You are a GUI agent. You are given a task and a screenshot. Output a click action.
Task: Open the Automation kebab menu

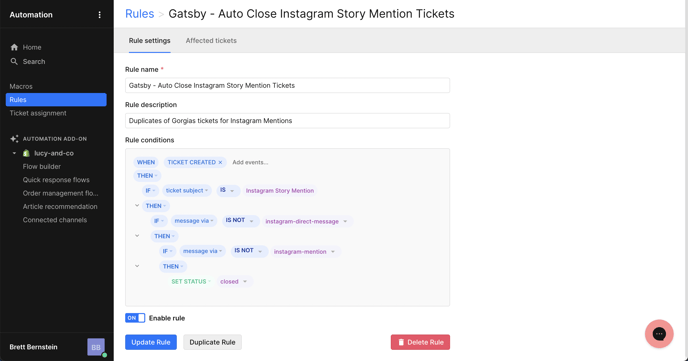pos(100,15)
